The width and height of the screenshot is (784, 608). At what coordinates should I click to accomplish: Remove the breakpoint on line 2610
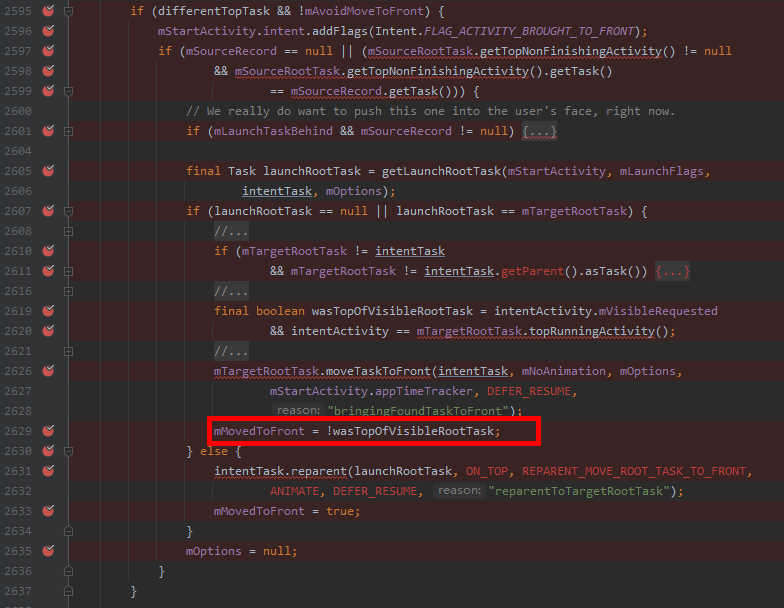pos(48,250)
